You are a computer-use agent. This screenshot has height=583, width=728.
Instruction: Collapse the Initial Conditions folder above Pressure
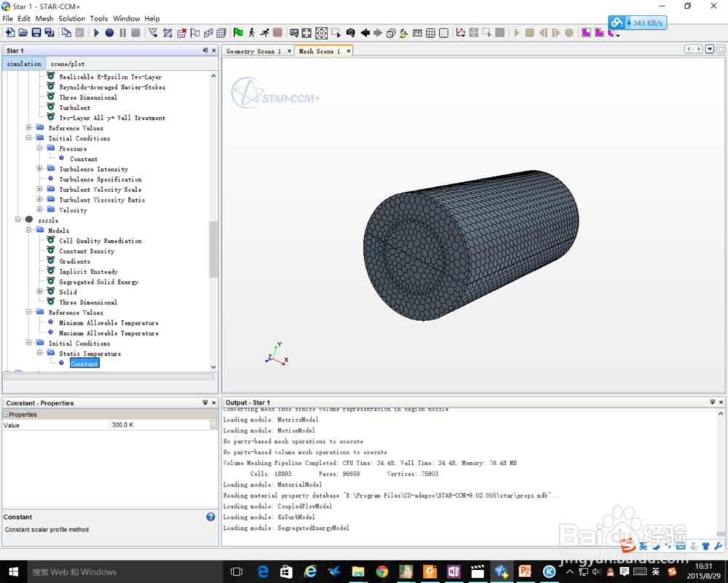29,138
